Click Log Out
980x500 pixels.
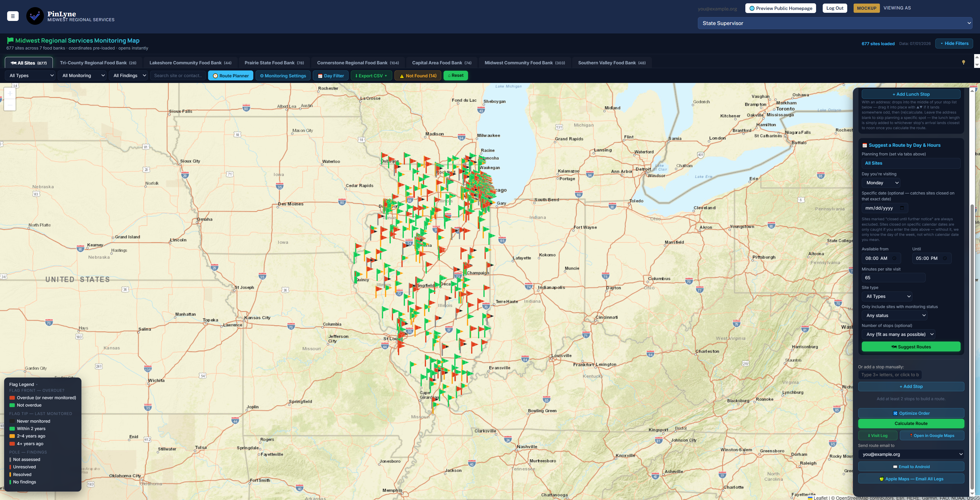[835, 8]
